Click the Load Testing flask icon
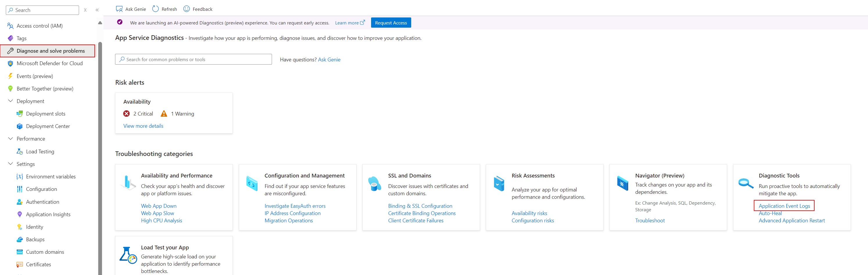 [x=20, y=152]
